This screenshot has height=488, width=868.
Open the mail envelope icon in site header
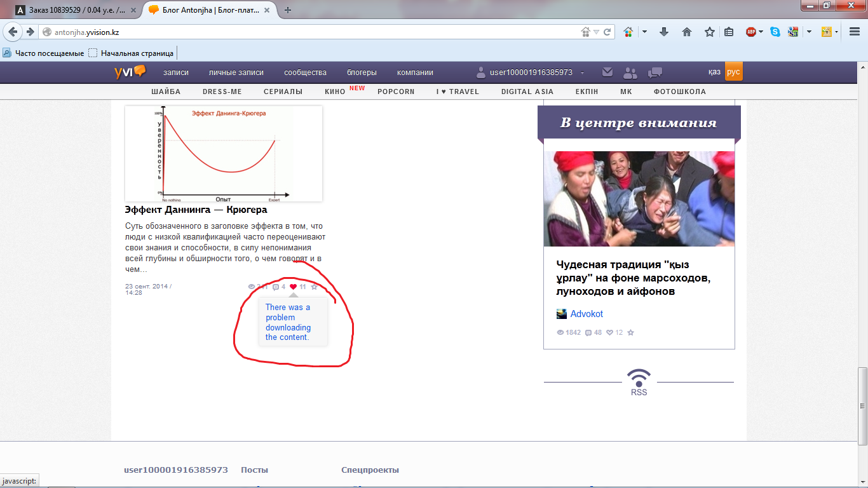(607, 72)
